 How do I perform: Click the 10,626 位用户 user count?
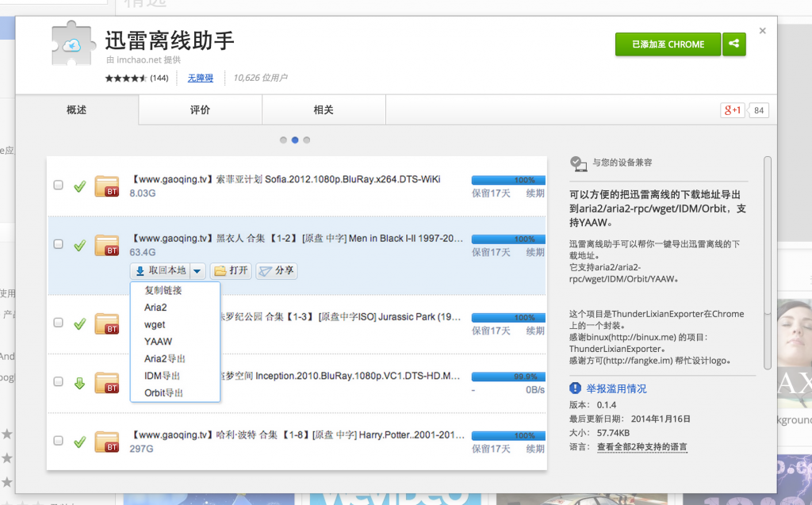(x=260, y=78)
